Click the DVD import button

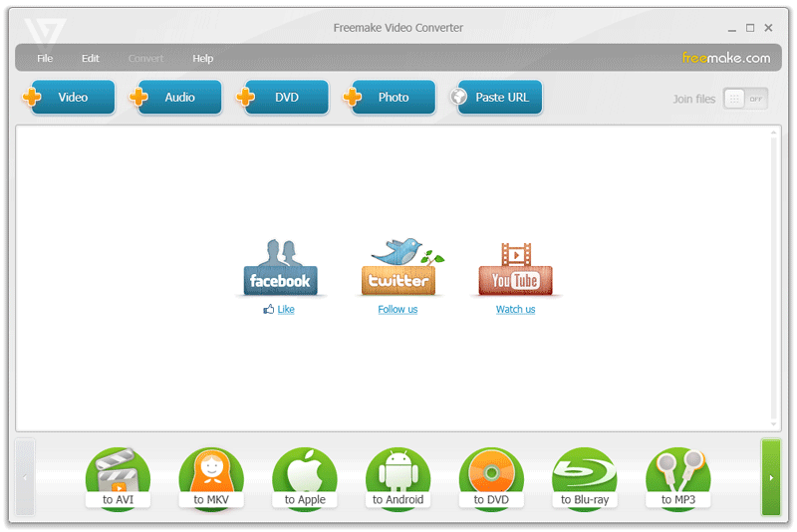pyautogui.click(x=283, y=97)
